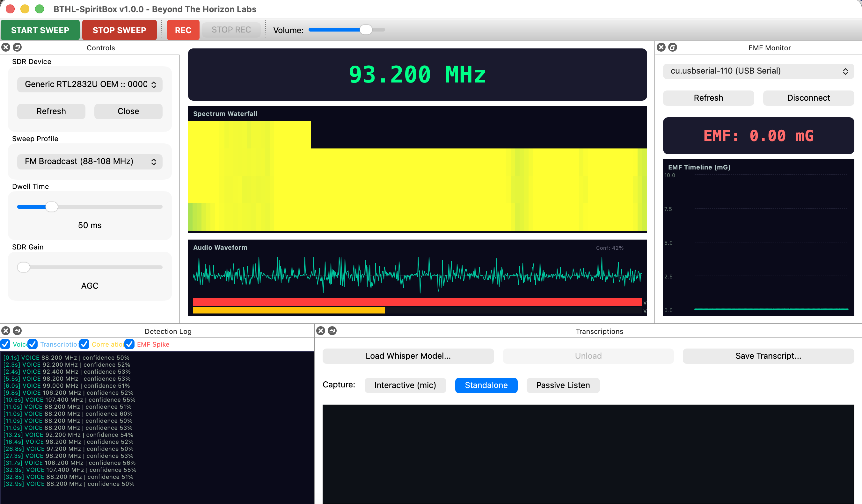Click the empty transcription text area
Image resolution: width=862 pixels, height=504 pixels.
click(588, 454)
